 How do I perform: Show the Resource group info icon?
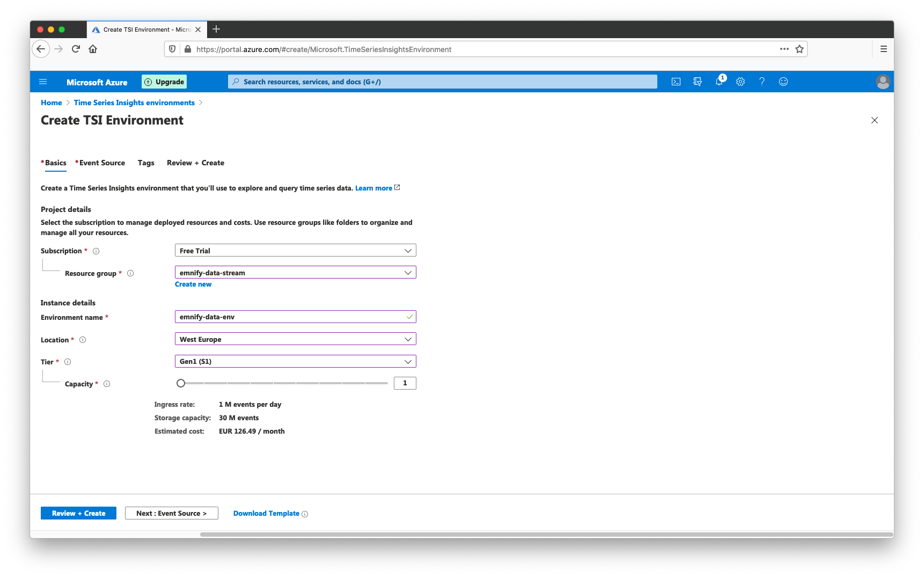coord(130,273)
